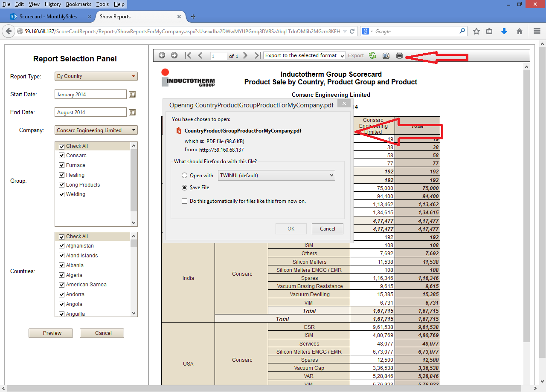The width and height of the screenshot is (546, 392).
Task: Refresh the report with the green arrows icon
Action: coord(372,55)
